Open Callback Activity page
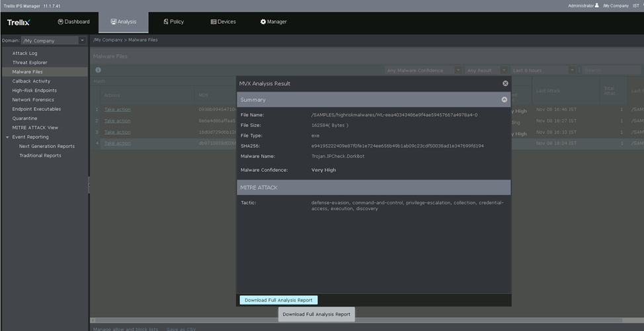Screen dimensions: 644x331 (x=31, y=81)
